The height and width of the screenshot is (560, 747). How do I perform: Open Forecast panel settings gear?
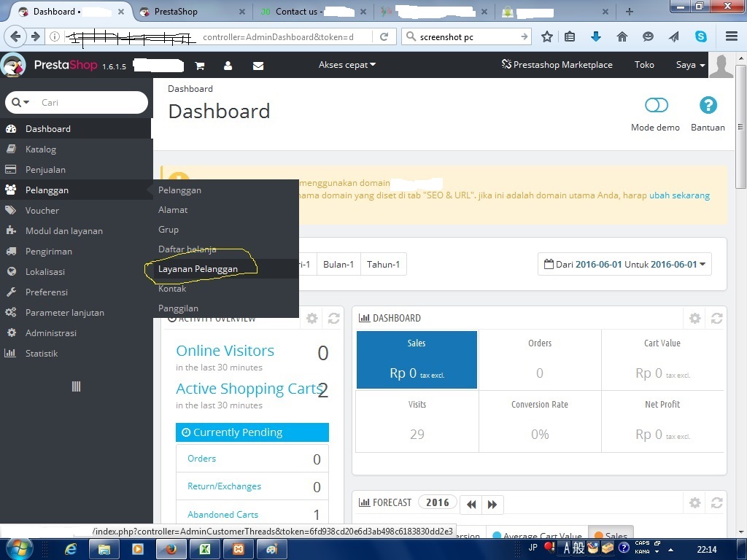coord(695,502)
